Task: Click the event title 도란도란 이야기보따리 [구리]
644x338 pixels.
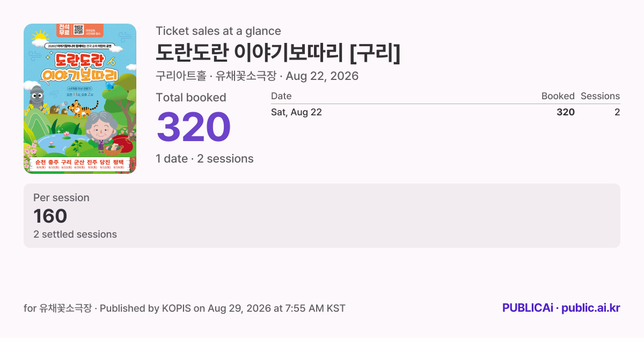Action: point(278,53)
